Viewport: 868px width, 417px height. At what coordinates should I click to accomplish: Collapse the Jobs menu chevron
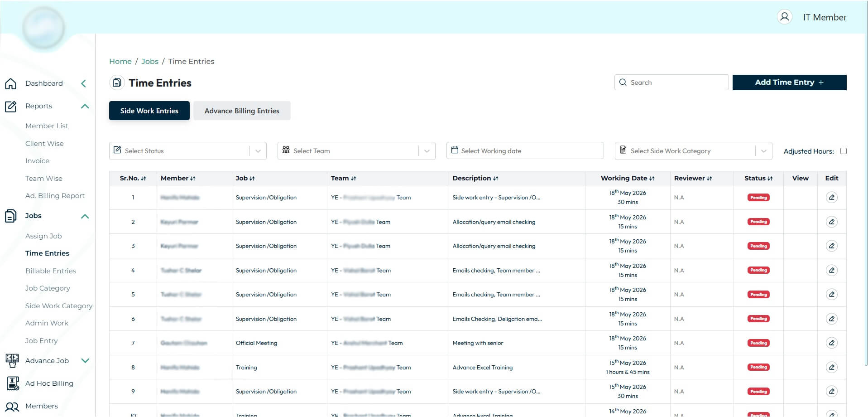pos(85,216)
